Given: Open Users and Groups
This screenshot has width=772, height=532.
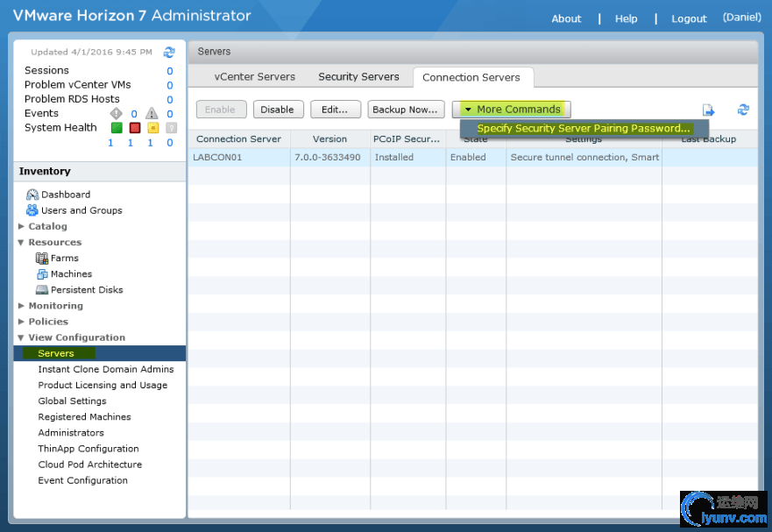Looking at the screenshot, I should point(81,210).
